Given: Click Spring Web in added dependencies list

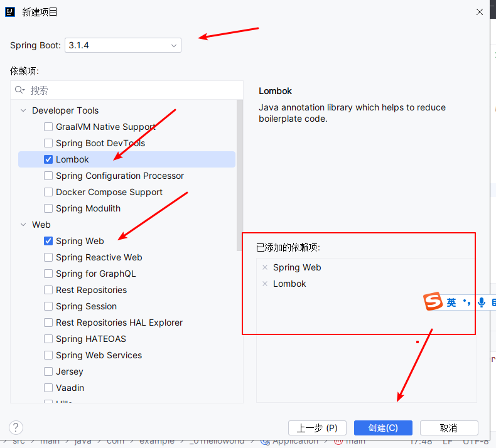Looking at the screenshot, I should pos(297,267).
